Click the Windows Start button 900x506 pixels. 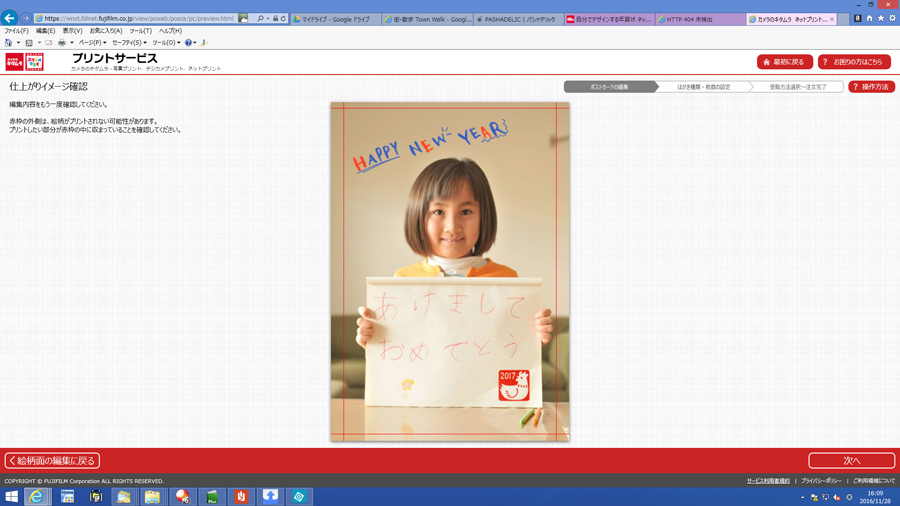click(11, 496)
